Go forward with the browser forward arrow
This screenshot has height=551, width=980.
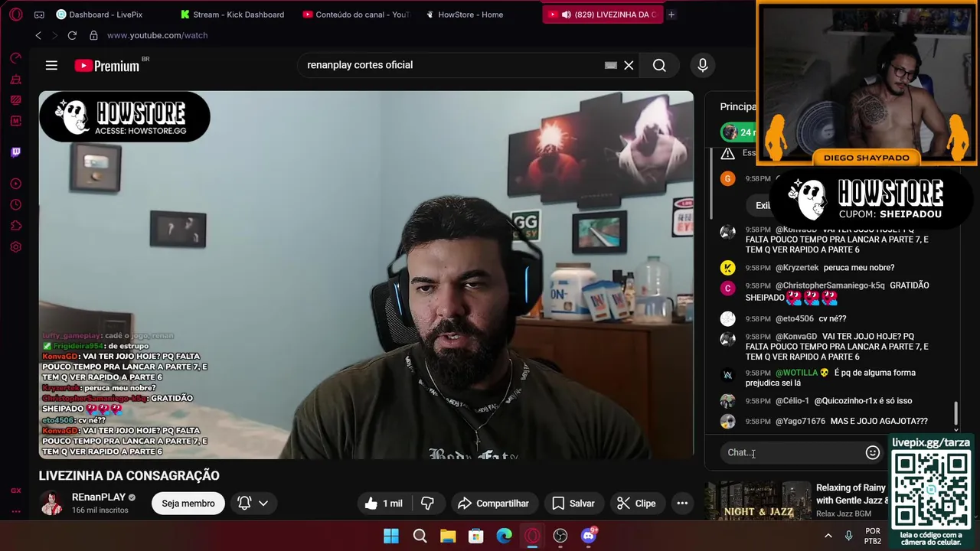54,35
